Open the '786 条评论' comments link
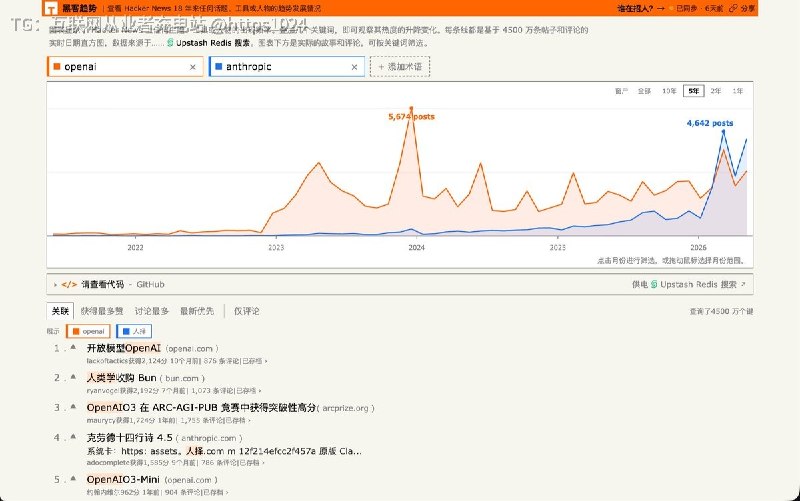The width and height of the screenshot is (800, 501). pyautogui.click(x=219, y=463)
